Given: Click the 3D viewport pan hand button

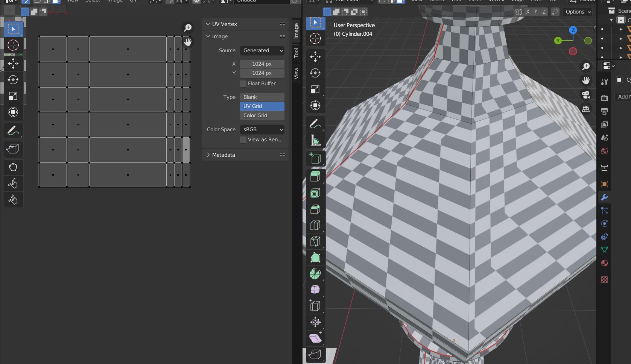Looking at the screenshot, I should (x=586, y=80).
